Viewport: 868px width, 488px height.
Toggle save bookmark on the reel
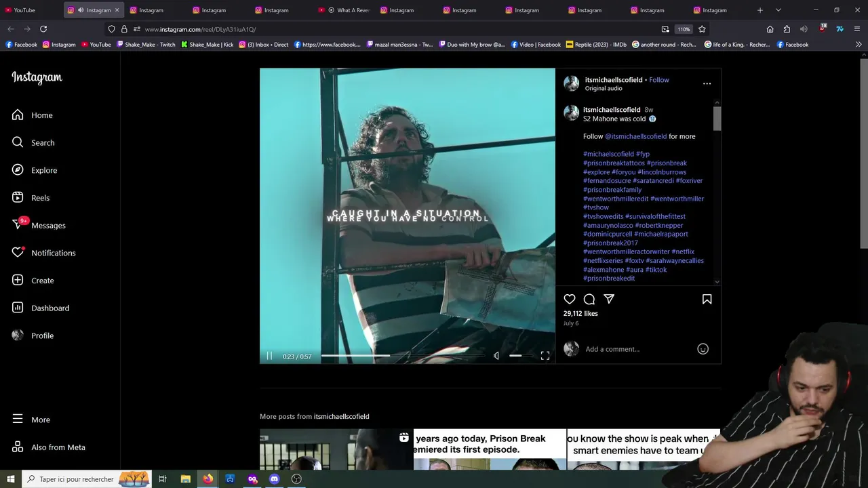click(707, 299)
